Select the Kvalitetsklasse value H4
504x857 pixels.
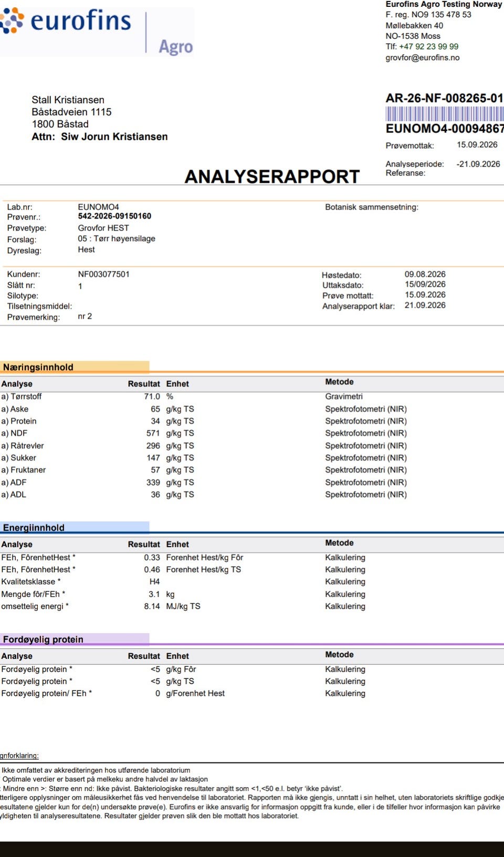154,582
